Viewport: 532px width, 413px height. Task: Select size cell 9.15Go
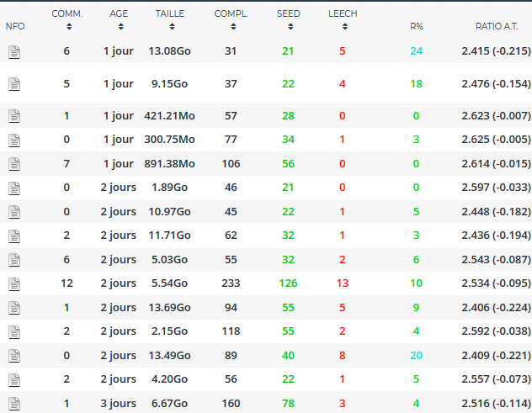tap(170, 84)
